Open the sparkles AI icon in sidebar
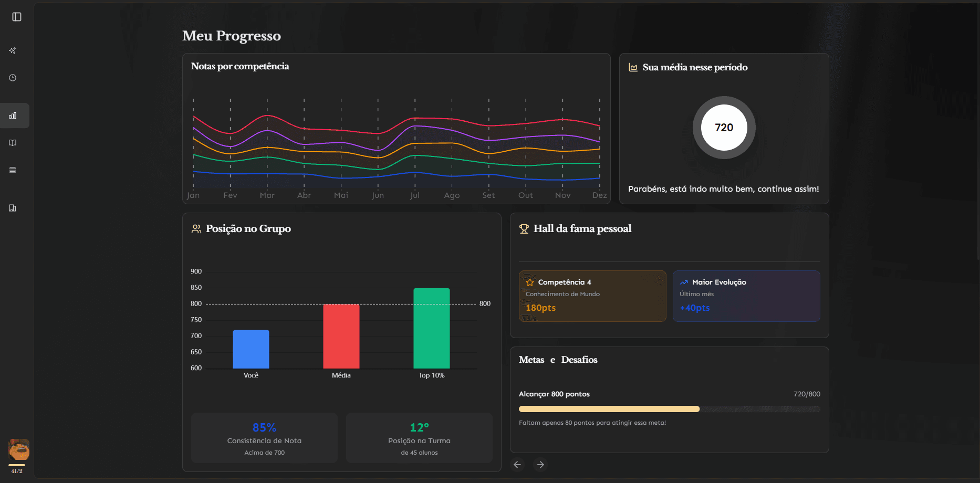The width and height of the screenshot is (980, 483). [13, 50]
